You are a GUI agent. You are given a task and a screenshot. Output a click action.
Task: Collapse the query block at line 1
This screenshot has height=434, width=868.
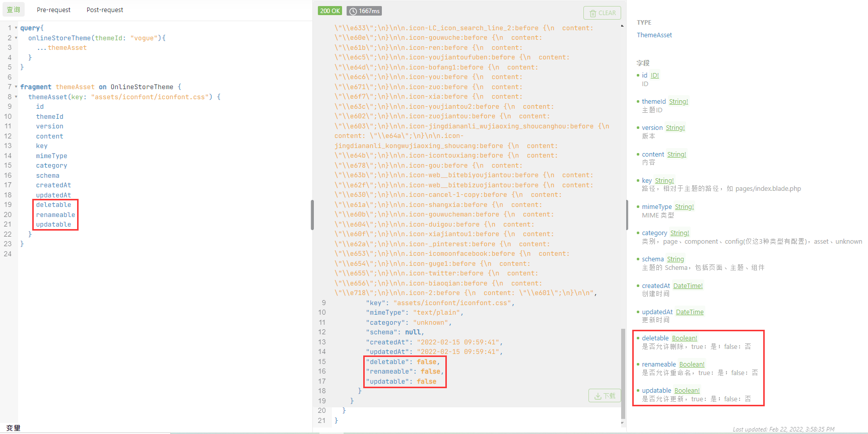pyautogui.click(x=16, y=28)
